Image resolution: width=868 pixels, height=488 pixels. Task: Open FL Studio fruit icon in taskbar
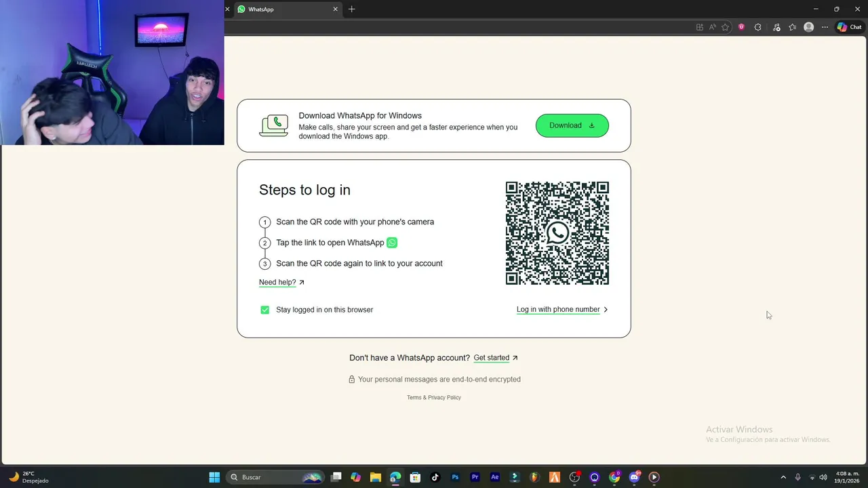click(534, 477)
